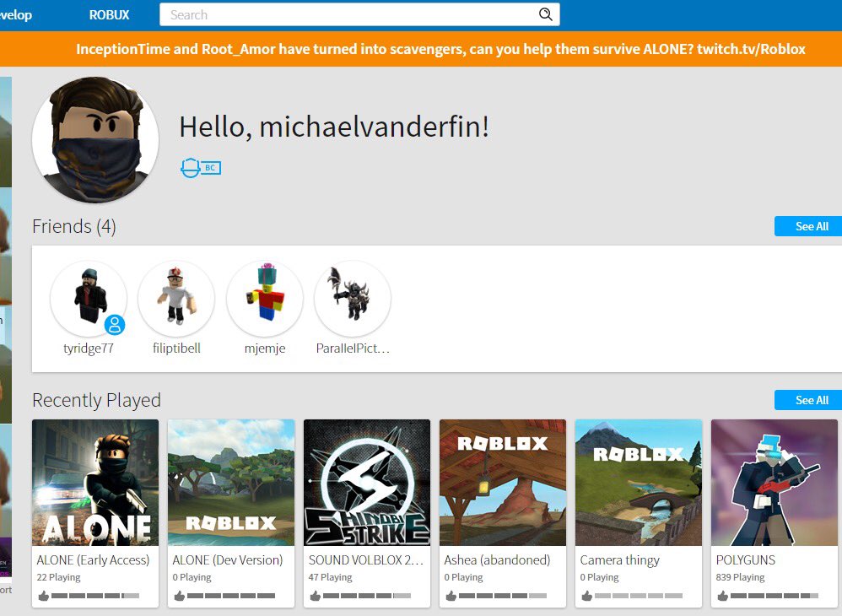Click tyridge77's online status icon
The width and height of the screenshot is (842, 616).
pyautogui.click(x=115, y=325)
